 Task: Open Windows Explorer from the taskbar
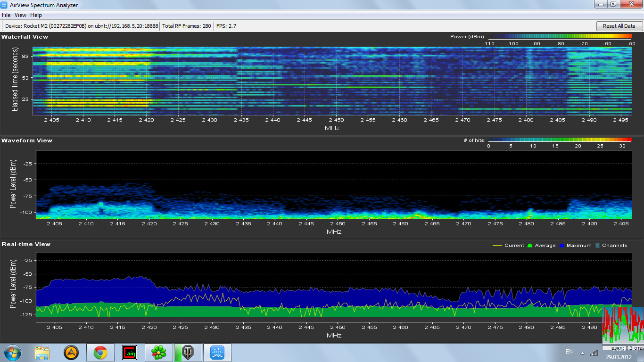coord(42,352)
